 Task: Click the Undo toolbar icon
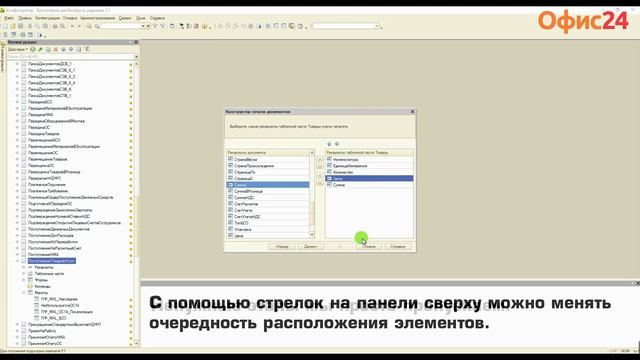tap(72, 26)
